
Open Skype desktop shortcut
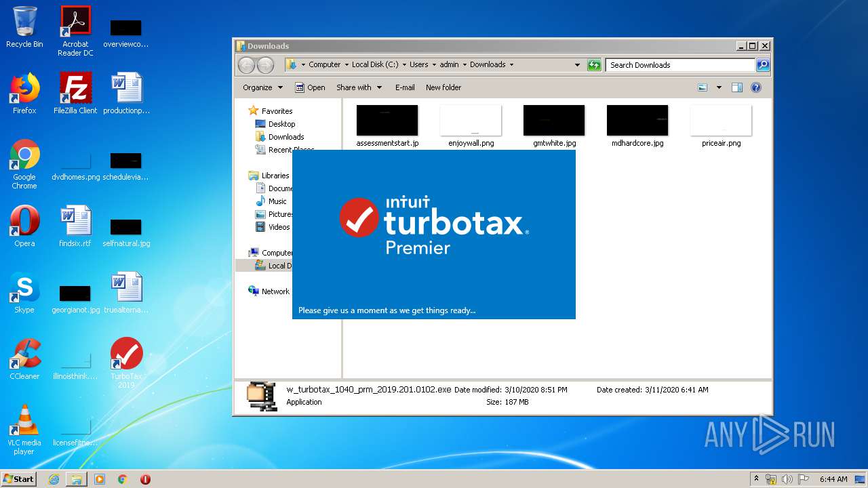(x=24, y=293)
